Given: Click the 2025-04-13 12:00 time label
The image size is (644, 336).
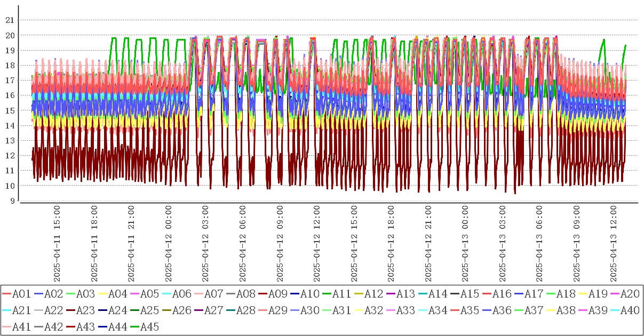Looking at the screenshot, I should [x=614, y=244].
